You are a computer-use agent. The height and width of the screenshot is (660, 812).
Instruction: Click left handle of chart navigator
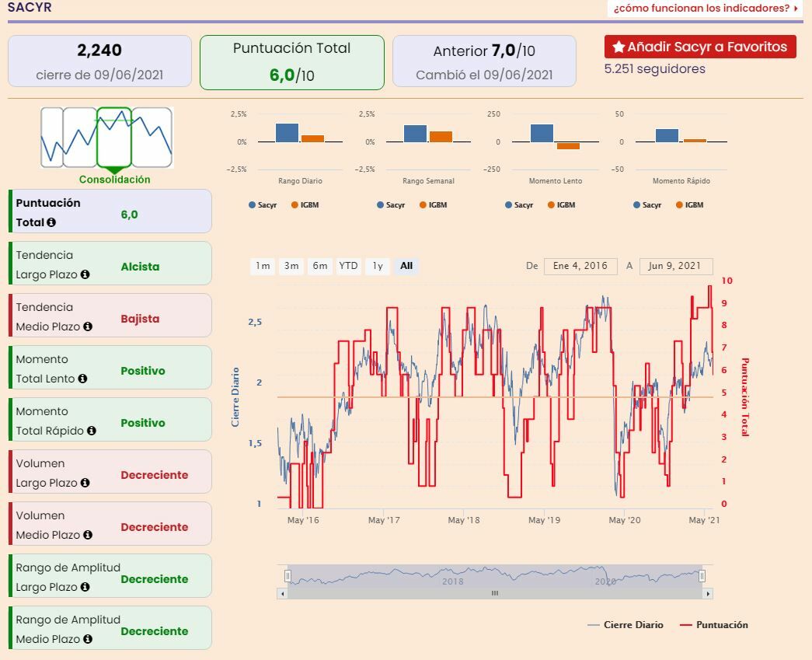288,575
